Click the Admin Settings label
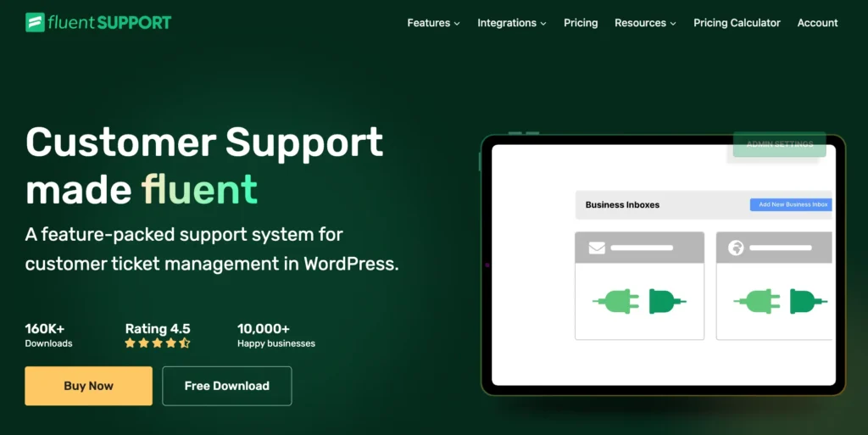This screenshot has height=435, width=868. [780, 144]
